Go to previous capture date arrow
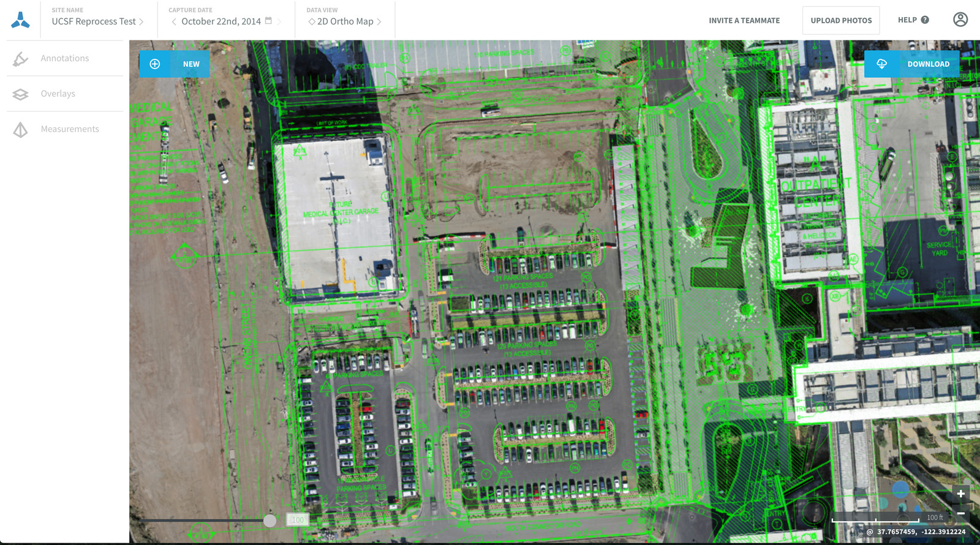The image size is (980, 545). point(174,21)
